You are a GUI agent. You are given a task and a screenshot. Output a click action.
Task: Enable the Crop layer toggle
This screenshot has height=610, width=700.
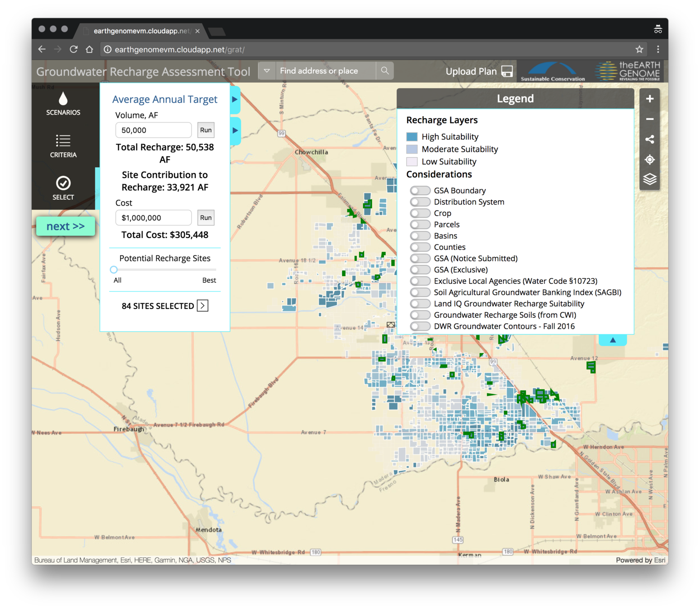click(420, 213)
